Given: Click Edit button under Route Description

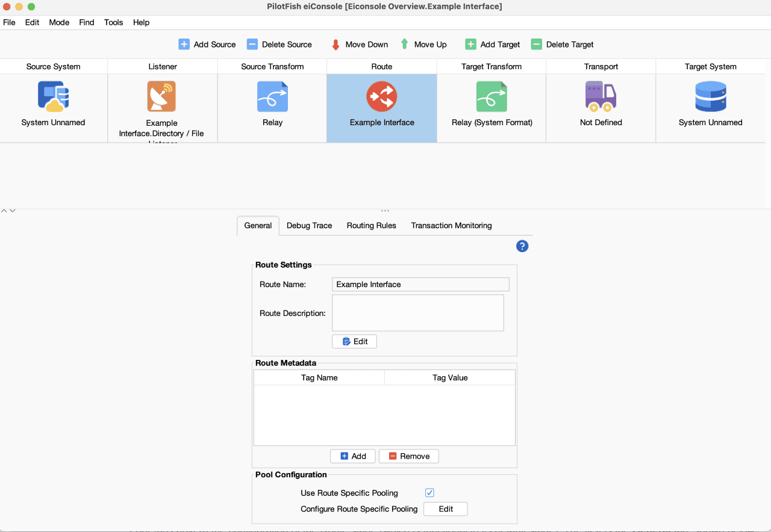Looking at the screenshot, I should (354, 341).
